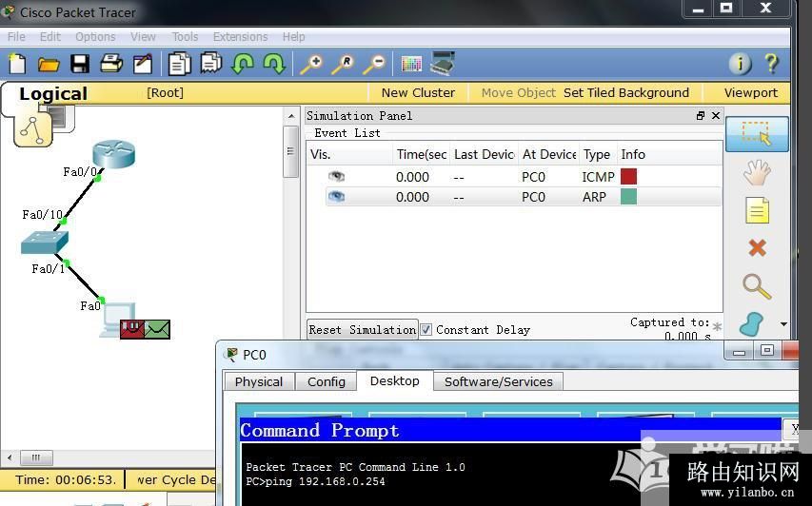The width and height of the screenshot is (812, 506).
Task: Choose the Place Note tool
Action: [x=757, y=210]
